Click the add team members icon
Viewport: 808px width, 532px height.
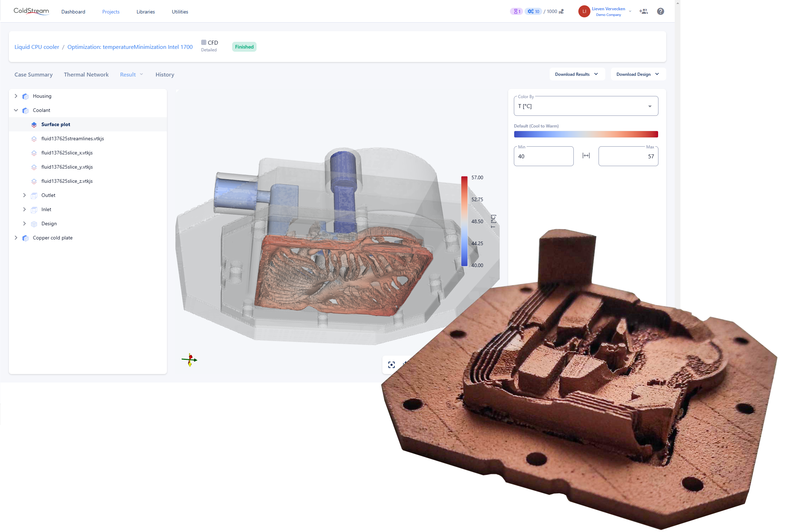[x=643, y=11]
